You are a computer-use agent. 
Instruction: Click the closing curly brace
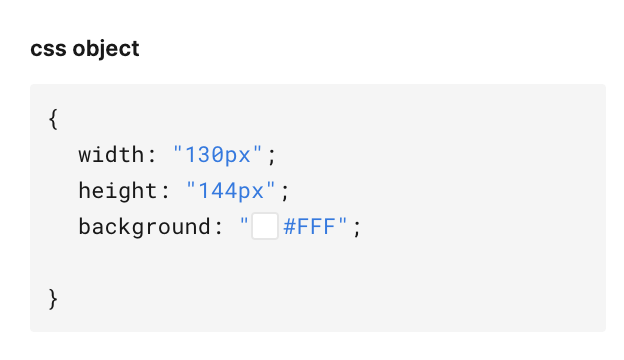(x=53, y=299)
